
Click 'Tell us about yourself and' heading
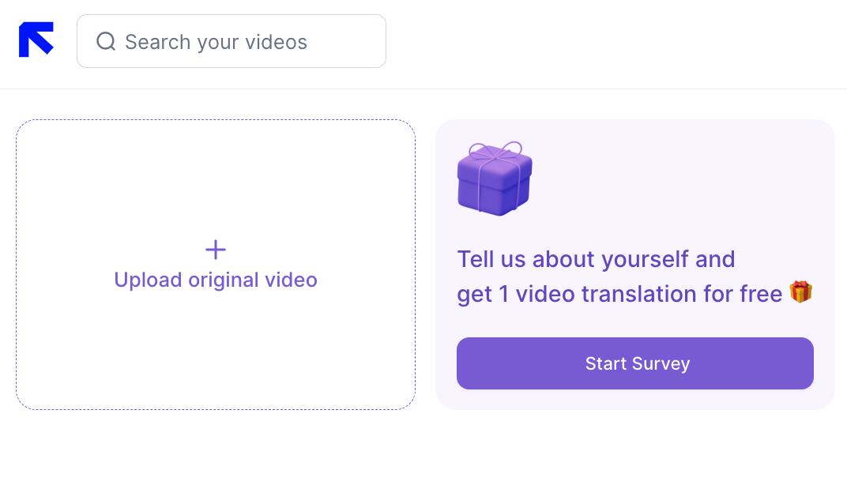click(x=596, y=259)
